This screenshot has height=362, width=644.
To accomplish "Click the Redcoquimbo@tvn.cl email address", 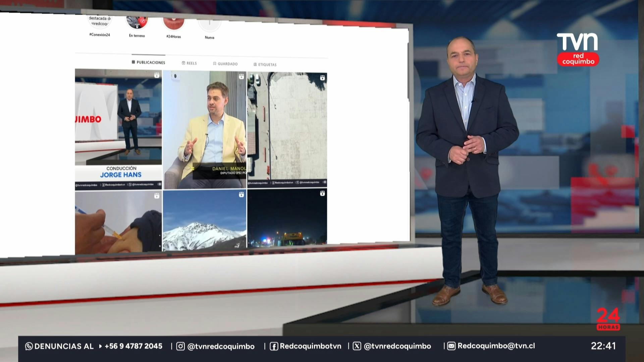I will coord(496,346).
